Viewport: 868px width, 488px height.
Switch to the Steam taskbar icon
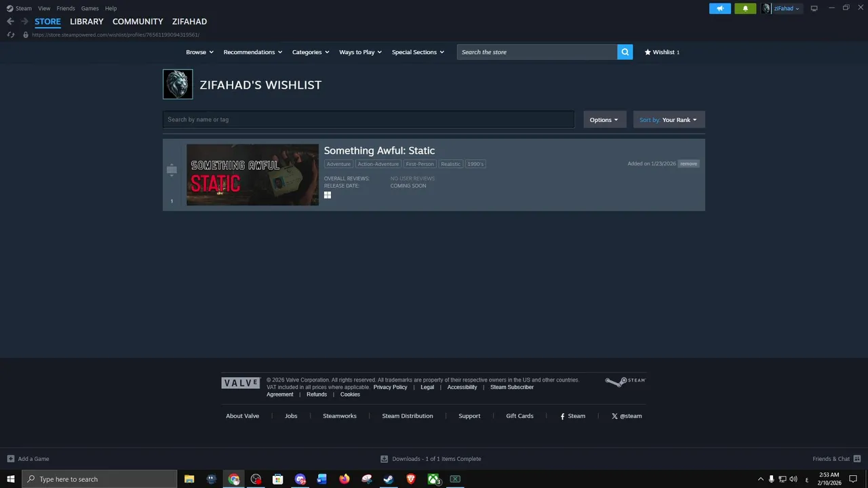point(389,479)
